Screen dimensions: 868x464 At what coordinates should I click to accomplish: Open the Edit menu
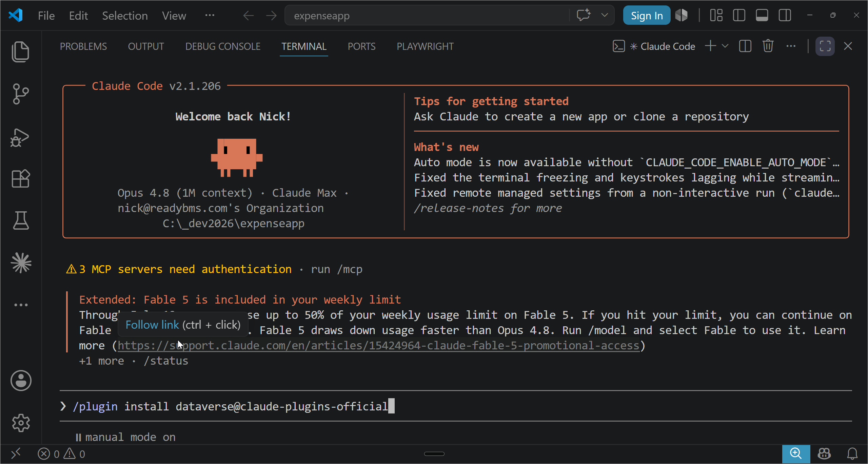(x=78, y=16)
